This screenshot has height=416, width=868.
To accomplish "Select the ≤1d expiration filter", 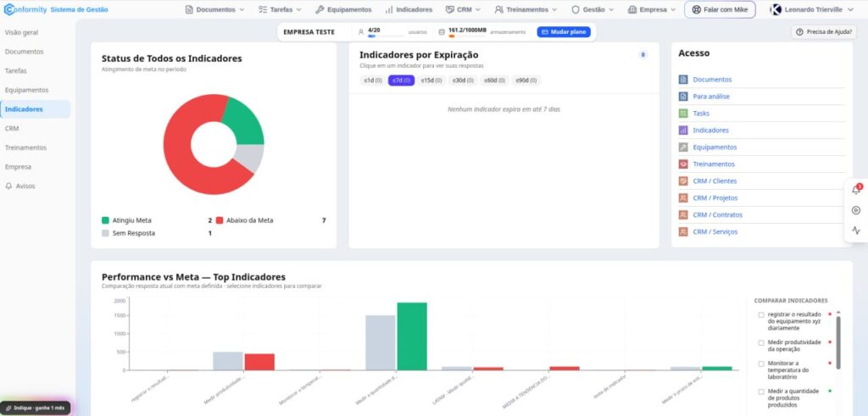I will pyautogui.click(x=373, y=80).
